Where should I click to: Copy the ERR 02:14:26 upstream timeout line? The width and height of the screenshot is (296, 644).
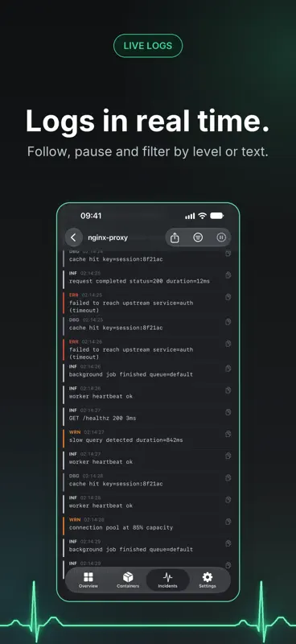coord(228,344)
